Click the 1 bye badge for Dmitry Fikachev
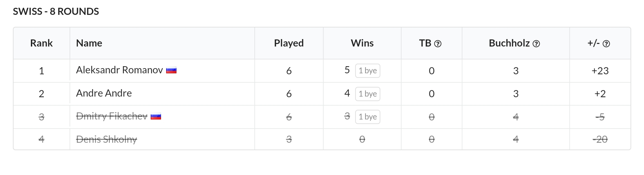 coord(368,117)
